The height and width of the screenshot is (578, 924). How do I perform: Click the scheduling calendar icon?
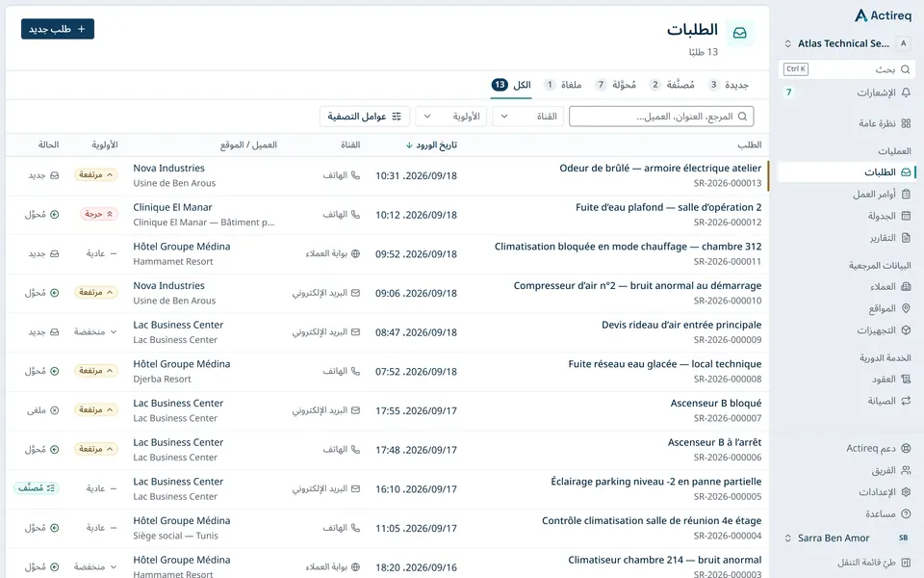click(x=906, y=216)
